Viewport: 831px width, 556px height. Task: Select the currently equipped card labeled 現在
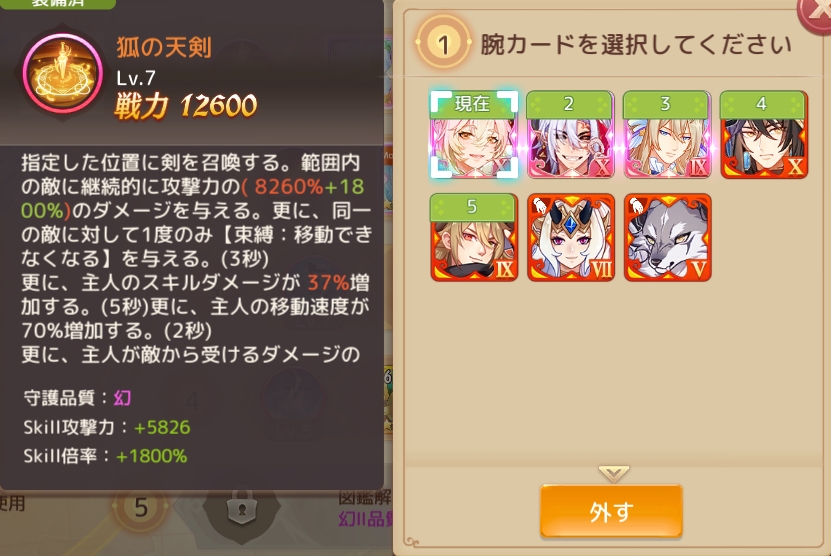point(474,135)
